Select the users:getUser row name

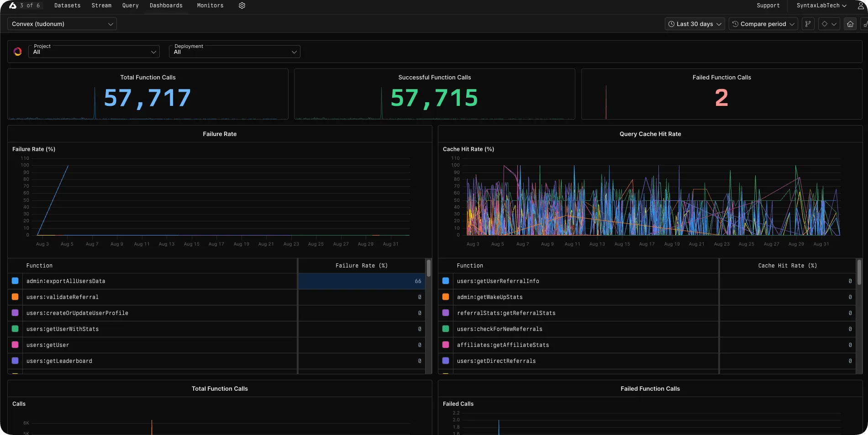pos(47,345)
